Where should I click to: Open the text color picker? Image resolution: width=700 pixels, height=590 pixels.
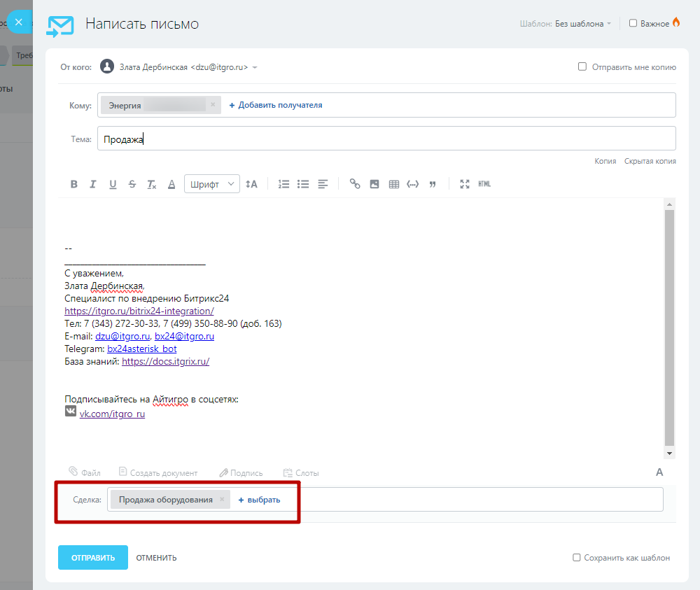click(x=171, y=184)
